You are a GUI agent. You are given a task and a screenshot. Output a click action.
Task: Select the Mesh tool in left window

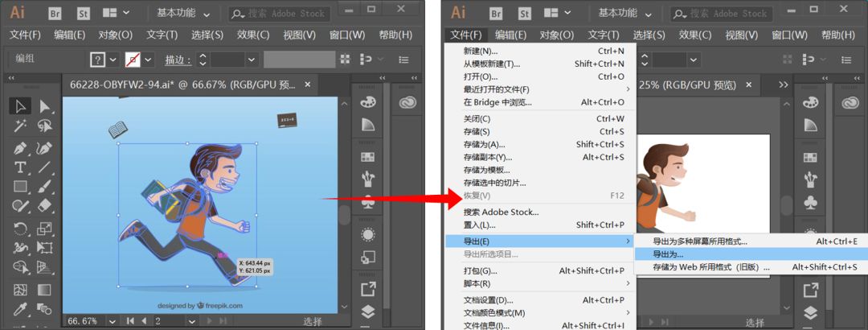pyautogui.click(x=20, y=290)
